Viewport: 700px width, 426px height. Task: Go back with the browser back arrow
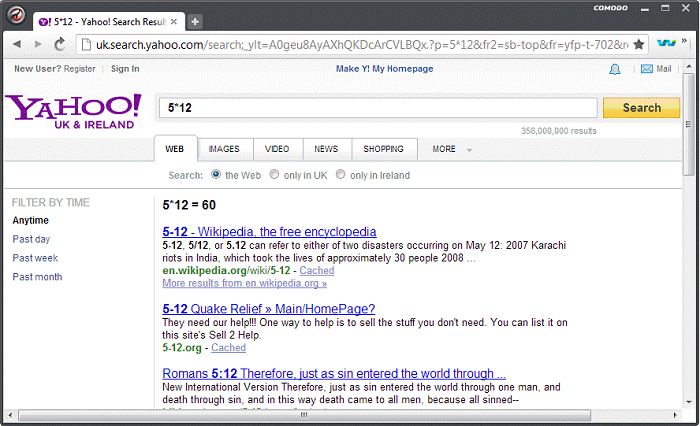(x=17, y=44)
